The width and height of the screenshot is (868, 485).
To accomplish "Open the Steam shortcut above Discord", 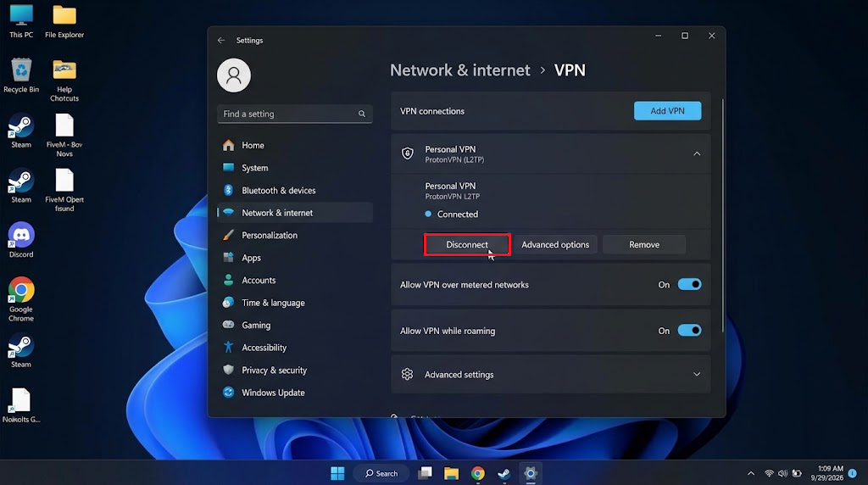I will (21, 186).
